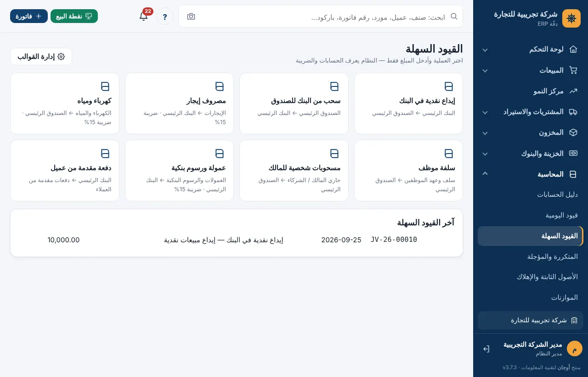The height and width of the screenshot is (377, 588).
Task: Click the icon on إيداع نقدية في البنك card
Action: [449, 86]
